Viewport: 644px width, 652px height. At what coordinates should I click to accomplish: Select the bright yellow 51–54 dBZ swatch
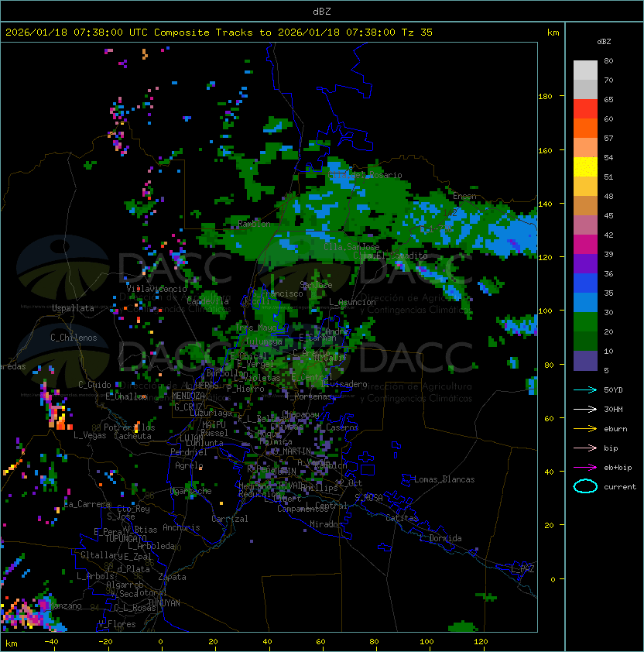585,167
